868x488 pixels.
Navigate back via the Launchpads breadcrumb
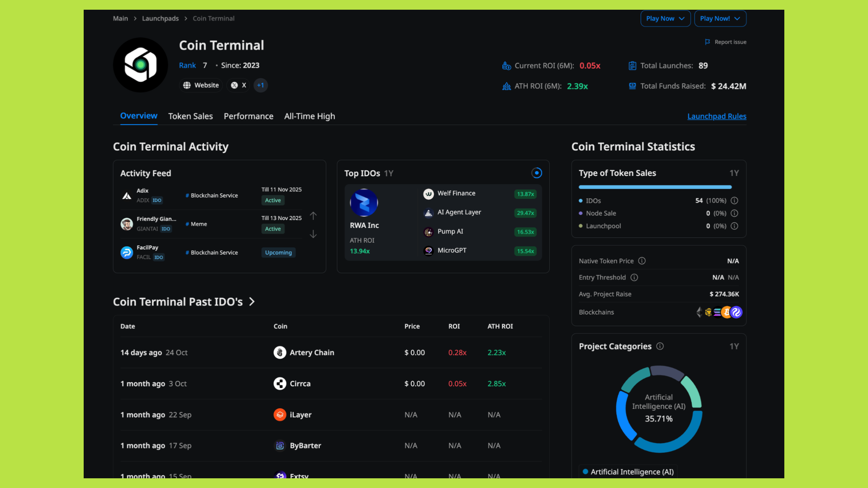pyautogui.click(x=160, y=18)
